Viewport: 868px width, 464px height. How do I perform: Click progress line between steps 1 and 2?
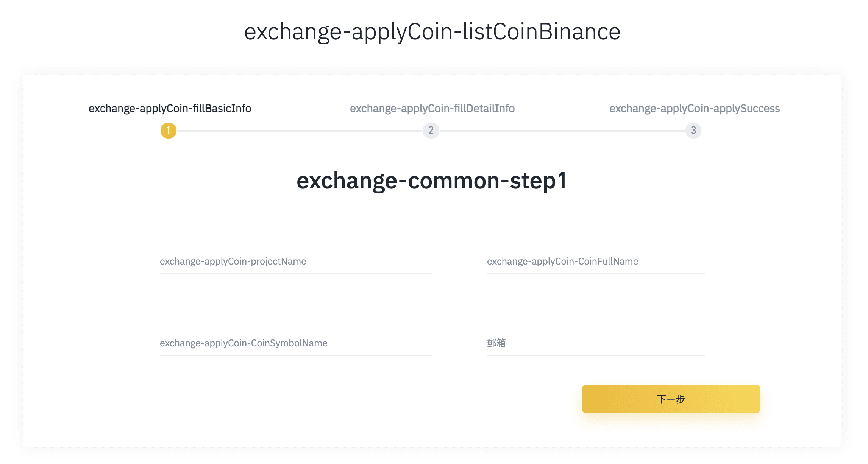[x=299, y=131]
